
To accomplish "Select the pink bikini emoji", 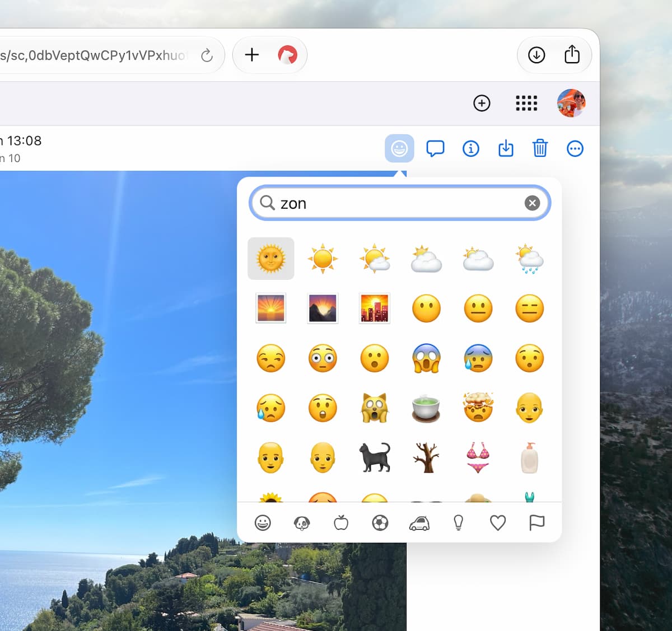I will (478, 457).
